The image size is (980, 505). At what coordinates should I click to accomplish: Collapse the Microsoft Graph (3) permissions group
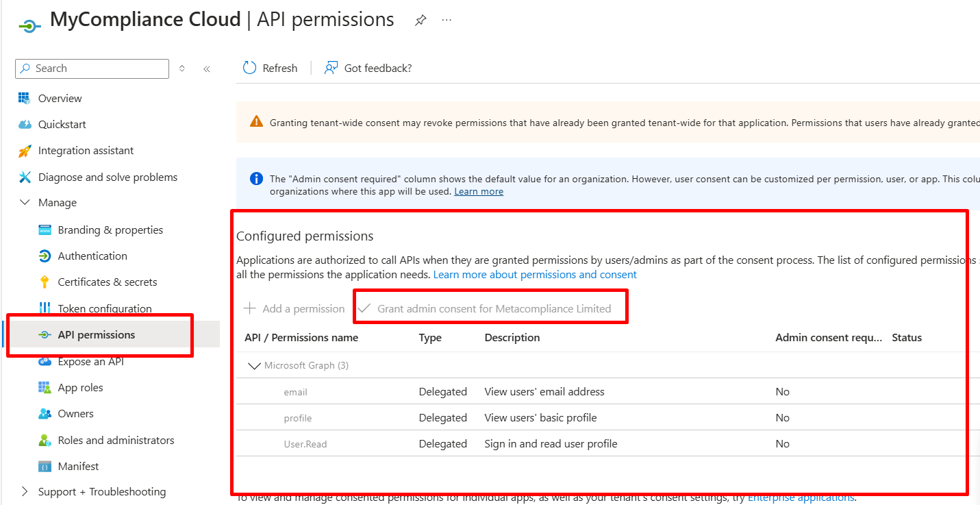pyautogui.click(x=253, y=365)
